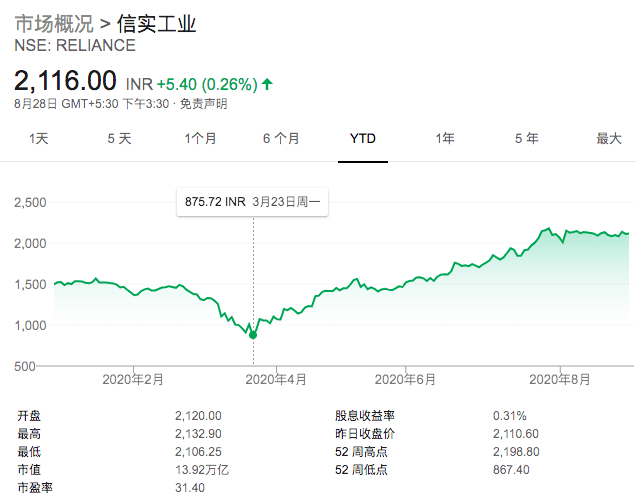Click the 52 周低点 label
Viewport: 636px width, 501px height.
tap(361, 470)
